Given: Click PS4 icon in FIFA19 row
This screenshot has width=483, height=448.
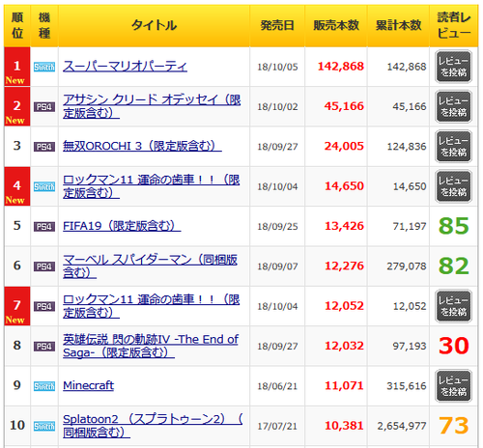Looking at the screenshot, I should (44, 227).
